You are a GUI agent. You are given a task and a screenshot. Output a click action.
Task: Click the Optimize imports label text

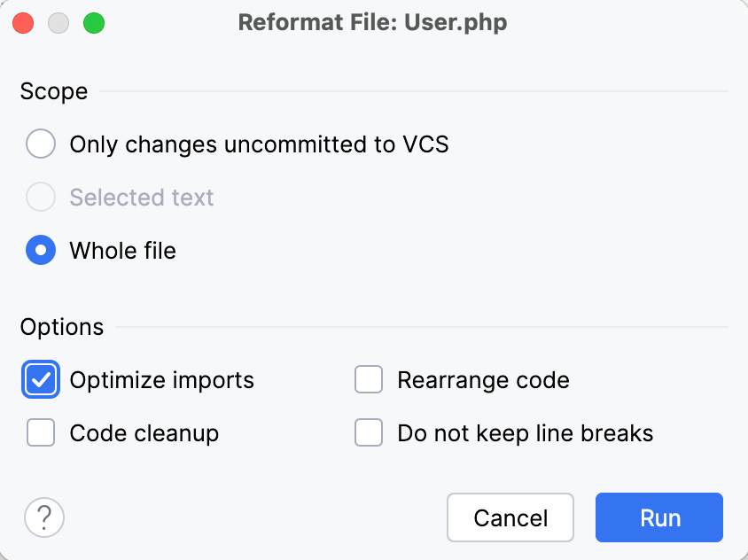click(161, 379)
